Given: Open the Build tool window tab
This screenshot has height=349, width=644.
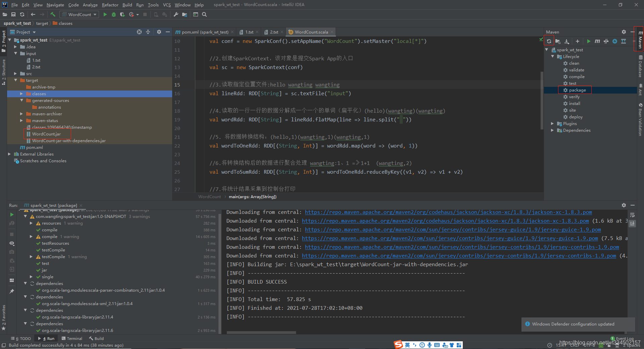Looking at the screenshot, I should pyautogui.click(x=96, y=339).
